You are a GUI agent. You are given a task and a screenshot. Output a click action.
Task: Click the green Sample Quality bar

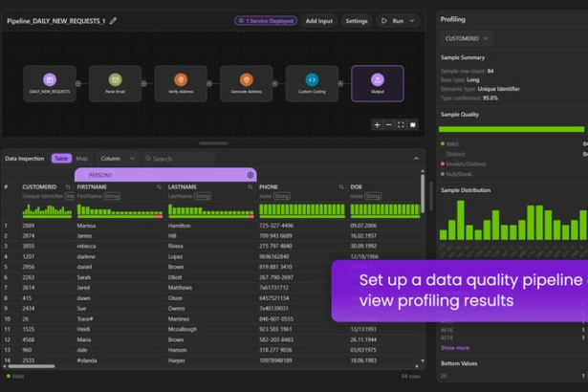(512, 129)
